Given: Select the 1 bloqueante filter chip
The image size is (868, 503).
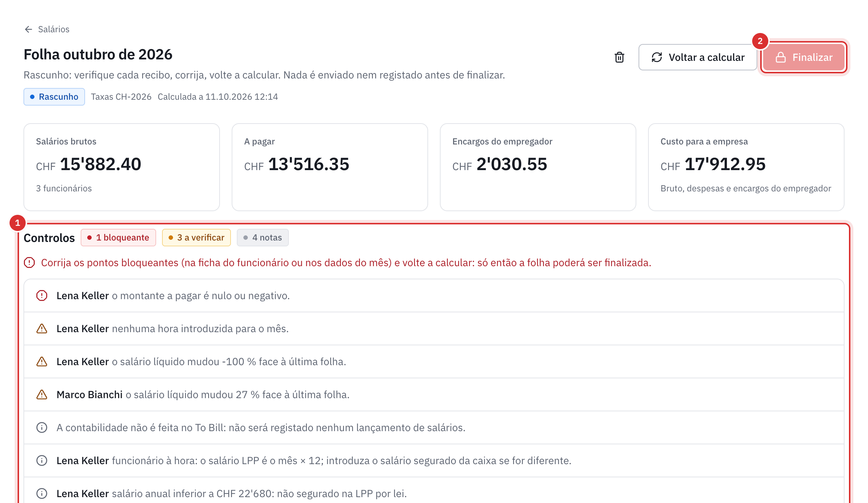Looking at the screenshot, I should click(118, 238).
